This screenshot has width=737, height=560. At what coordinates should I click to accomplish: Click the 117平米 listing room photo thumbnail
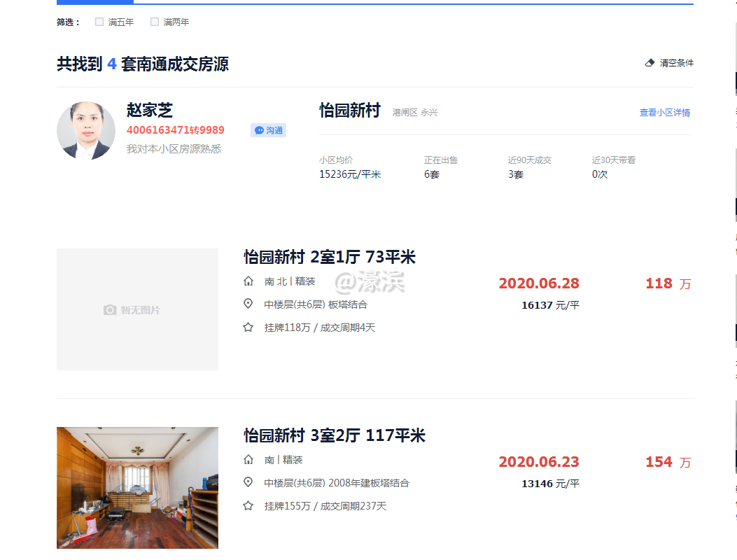137,487
